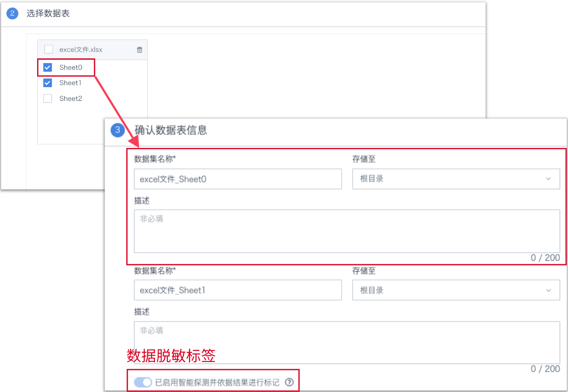Select the Sheet2 label in the list
The height and width of the screenshot is (392, 568).
point(71,99)
